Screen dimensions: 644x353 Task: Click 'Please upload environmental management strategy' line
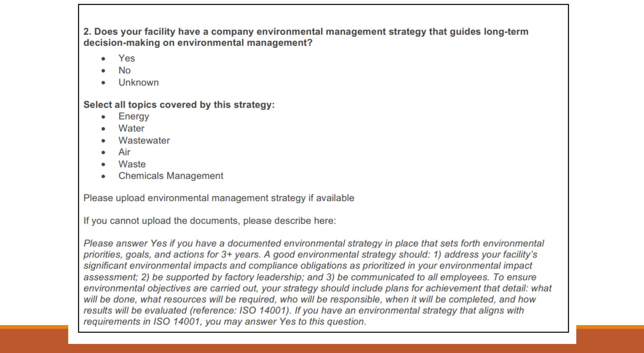click(219, 198)
